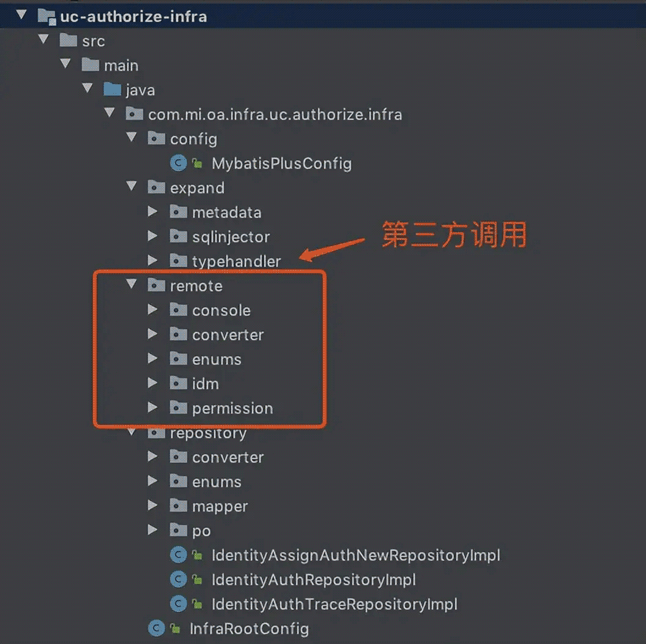
Task: Click the enums package icon under remote
Action: click(x=179, y=359)
